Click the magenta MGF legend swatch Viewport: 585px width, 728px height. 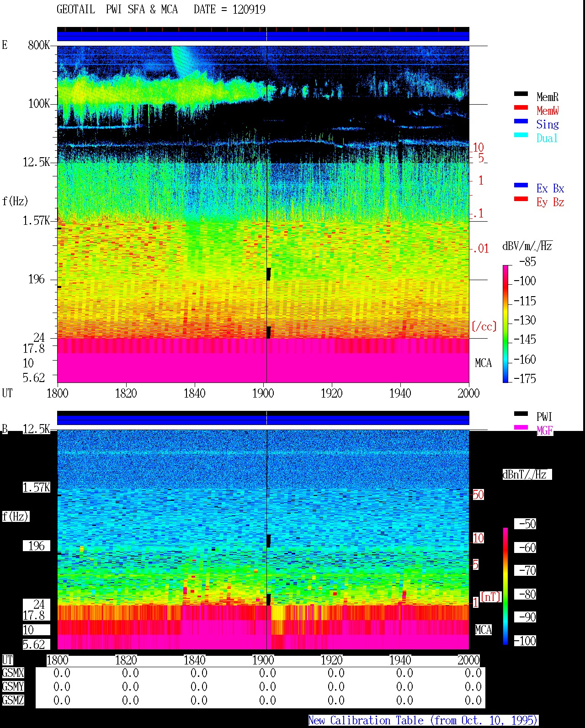pyautogui.click(x=521, y=428)
